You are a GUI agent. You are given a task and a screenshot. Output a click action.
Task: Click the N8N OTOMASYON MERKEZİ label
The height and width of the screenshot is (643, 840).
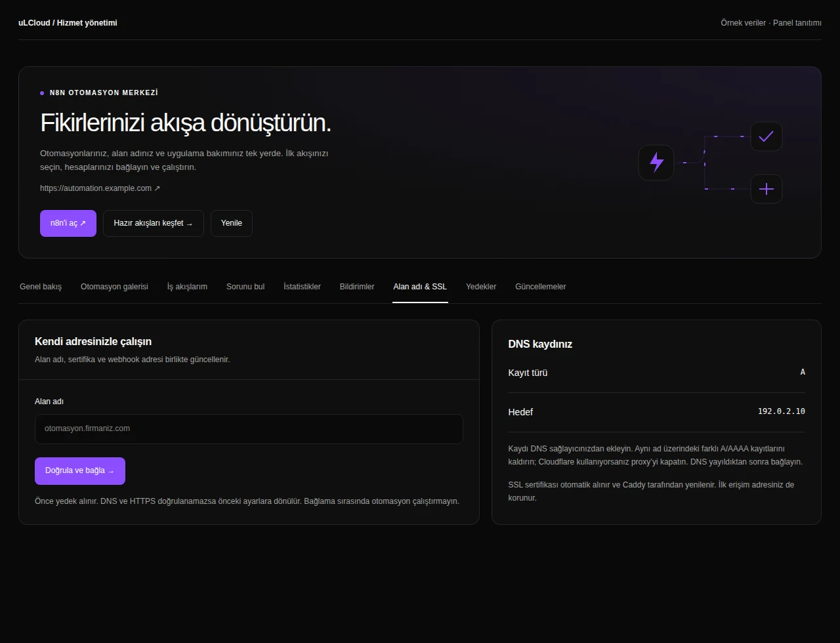104,93
